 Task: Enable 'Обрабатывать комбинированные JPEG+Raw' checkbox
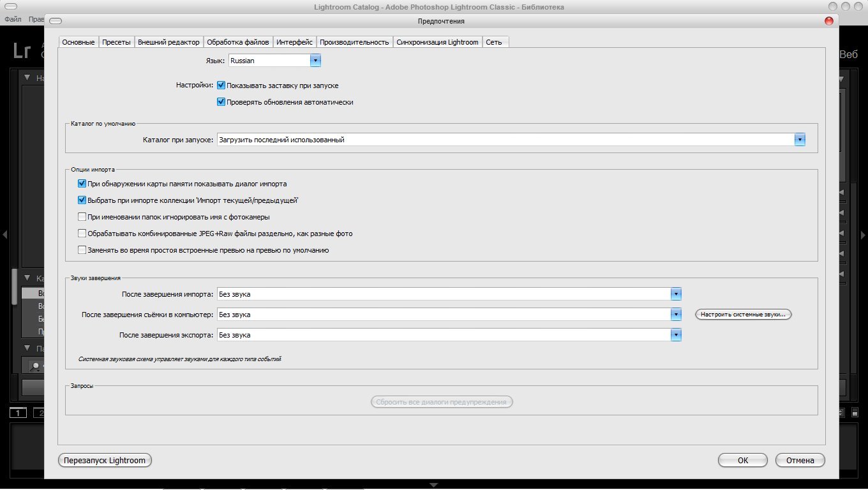82,234
